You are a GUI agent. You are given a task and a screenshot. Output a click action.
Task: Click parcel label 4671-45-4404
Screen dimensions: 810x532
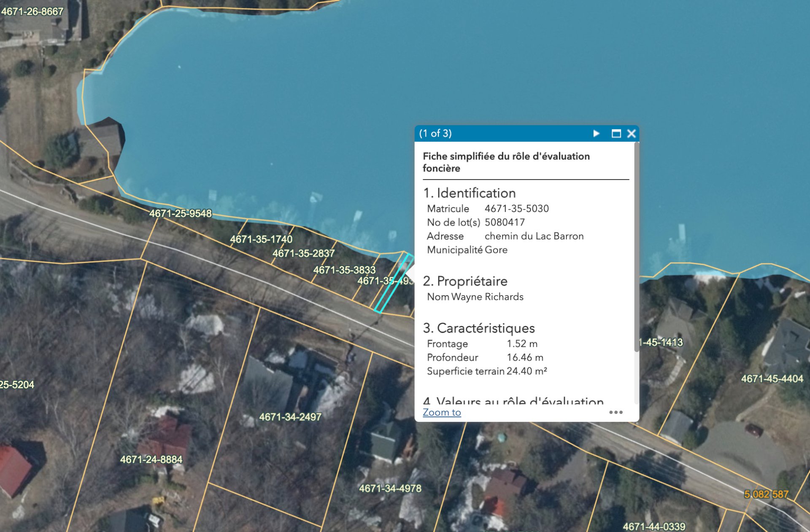772,379
